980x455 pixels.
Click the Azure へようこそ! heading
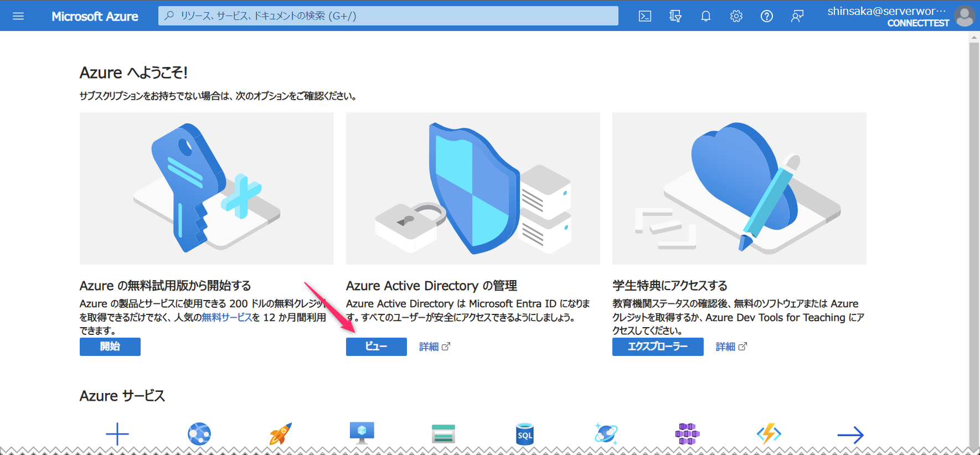click(133, 73)
